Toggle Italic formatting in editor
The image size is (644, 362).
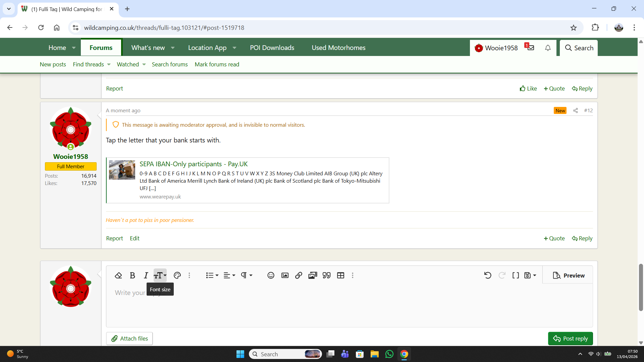pos(146,276)
